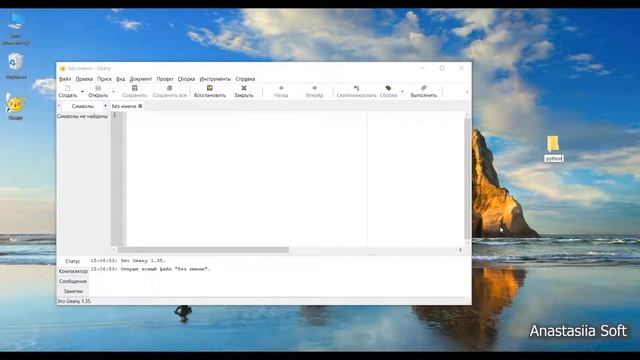Open dropdown arrow next to Создать
The width and height of the screenshot is (640, 360).
pyautogui.click(x=82, y=91)
